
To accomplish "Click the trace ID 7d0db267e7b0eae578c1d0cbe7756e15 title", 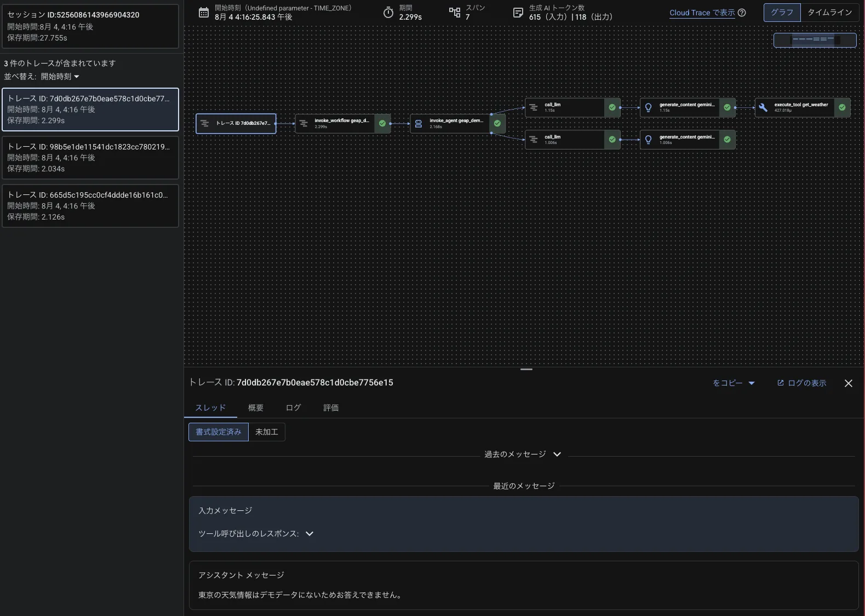I will pyautogui.click(x=314, y=383).
